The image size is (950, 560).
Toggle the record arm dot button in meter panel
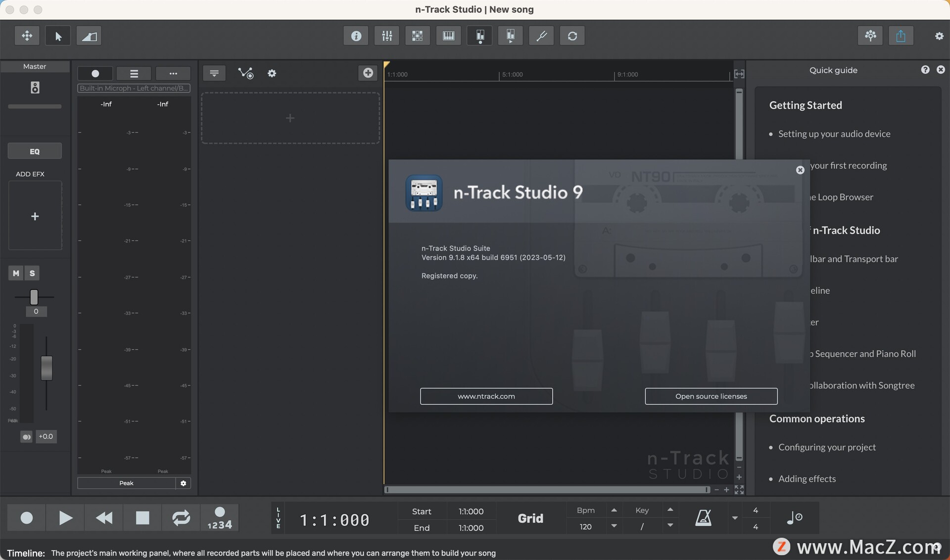coord(95,73)
